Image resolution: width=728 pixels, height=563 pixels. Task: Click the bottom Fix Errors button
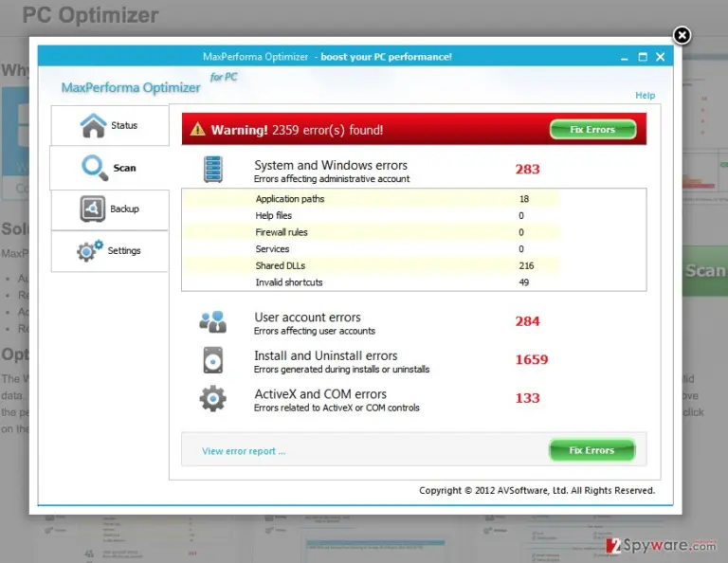(x=591, y=450)
